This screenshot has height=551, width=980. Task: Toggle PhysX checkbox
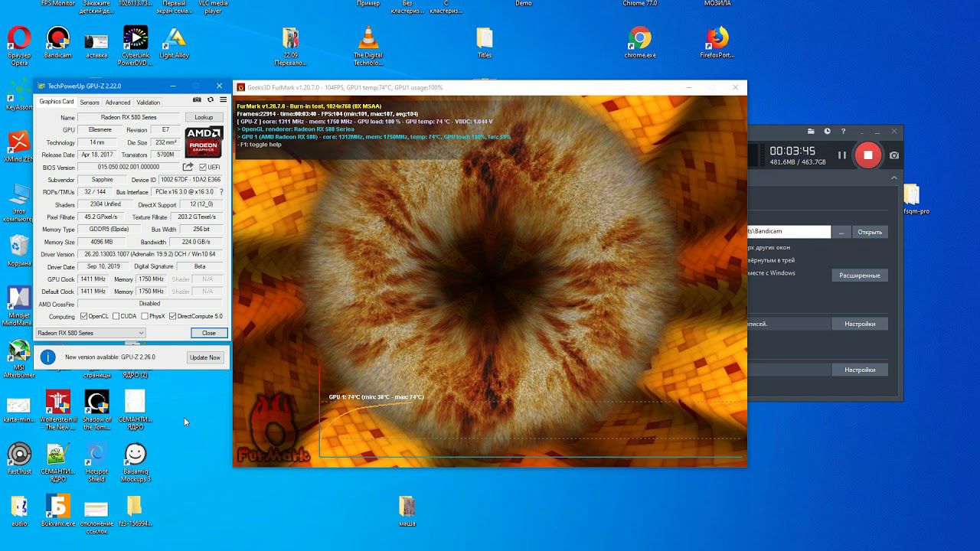tap(145, 316)
